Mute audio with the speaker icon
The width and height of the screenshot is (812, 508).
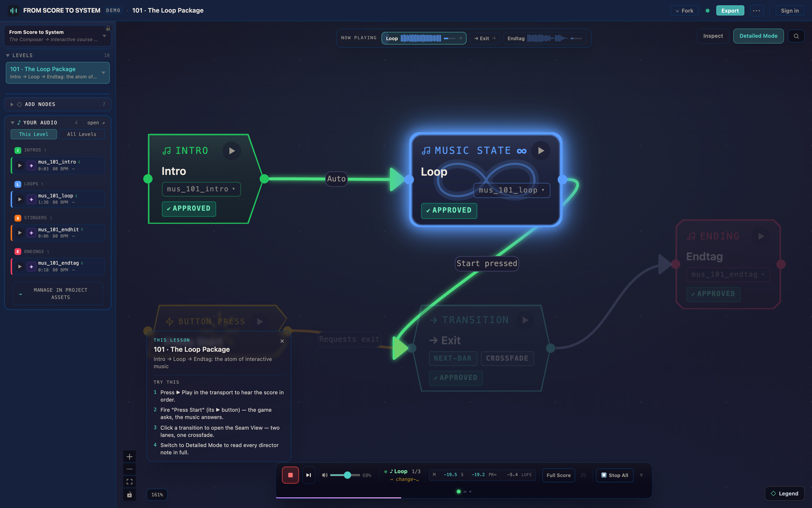point(325,475)
